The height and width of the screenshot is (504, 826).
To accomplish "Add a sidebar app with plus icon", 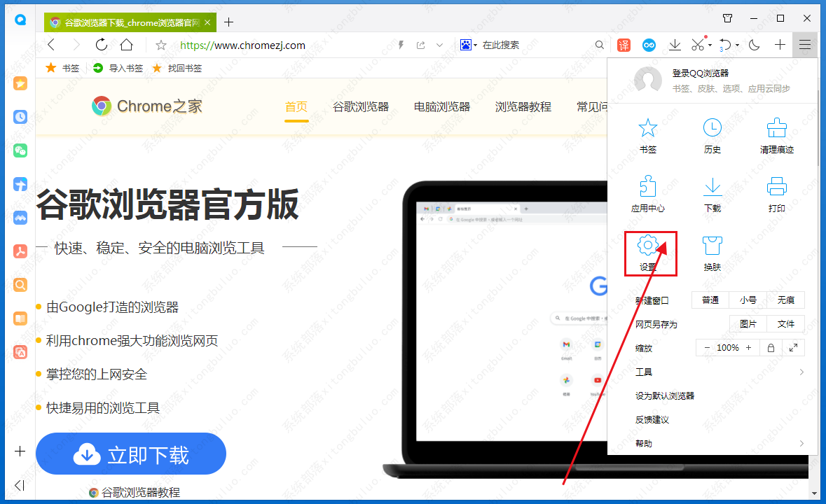I will 20,451.
